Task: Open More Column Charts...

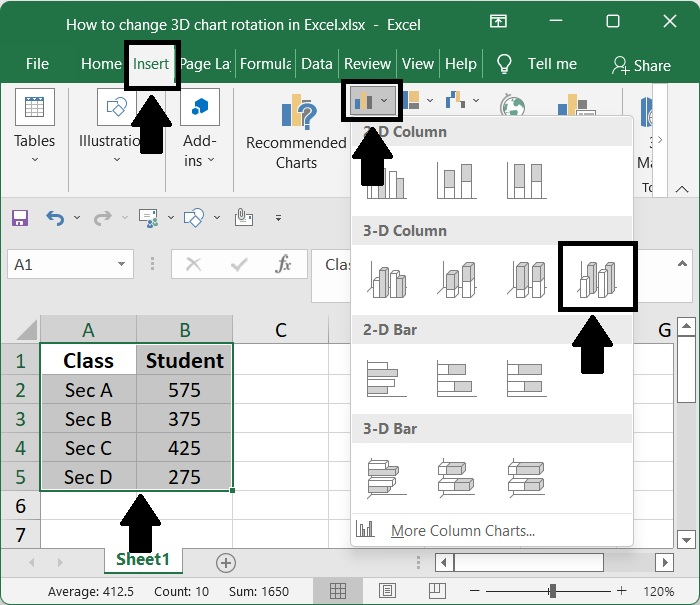Action: [463, 530]
